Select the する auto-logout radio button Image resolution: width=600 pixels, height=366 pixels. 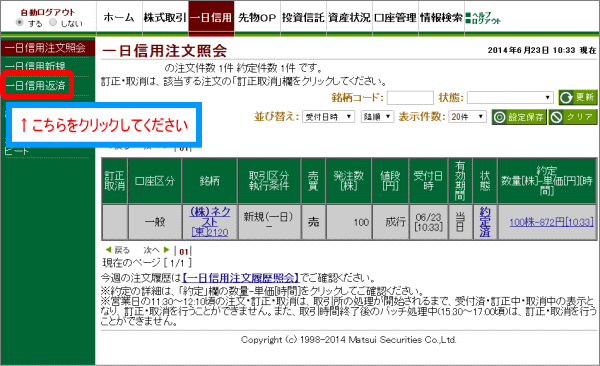coord(20,23)
